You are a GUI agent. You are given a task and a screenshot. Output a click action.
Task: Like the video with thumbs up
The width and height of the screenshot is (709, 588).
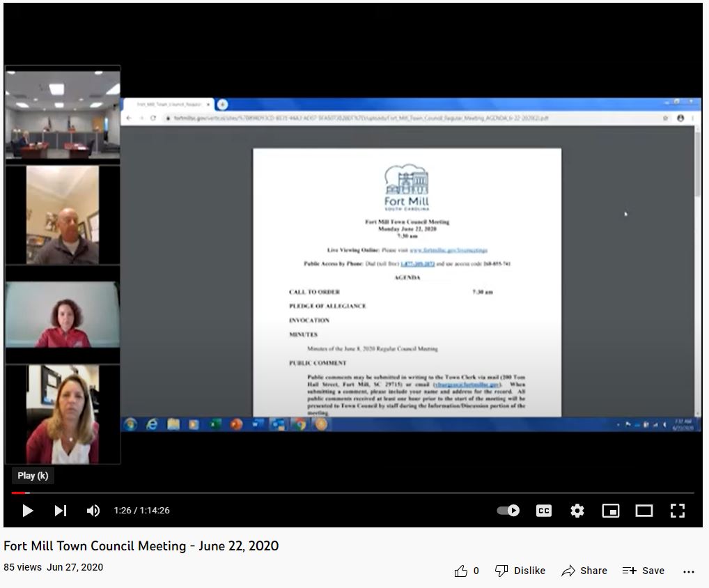[461, 571]
